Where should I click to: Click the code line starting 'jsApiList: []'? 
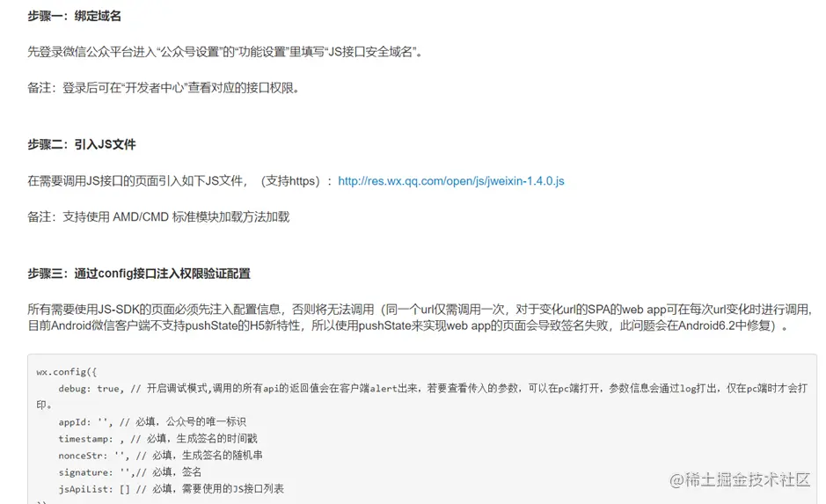tap(172, 489)
